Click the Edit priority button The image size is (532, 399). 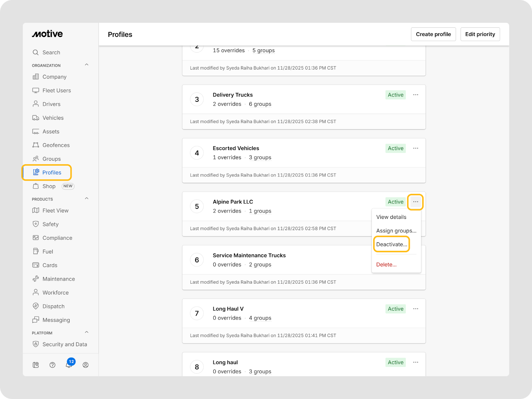[x=480, y=34]
